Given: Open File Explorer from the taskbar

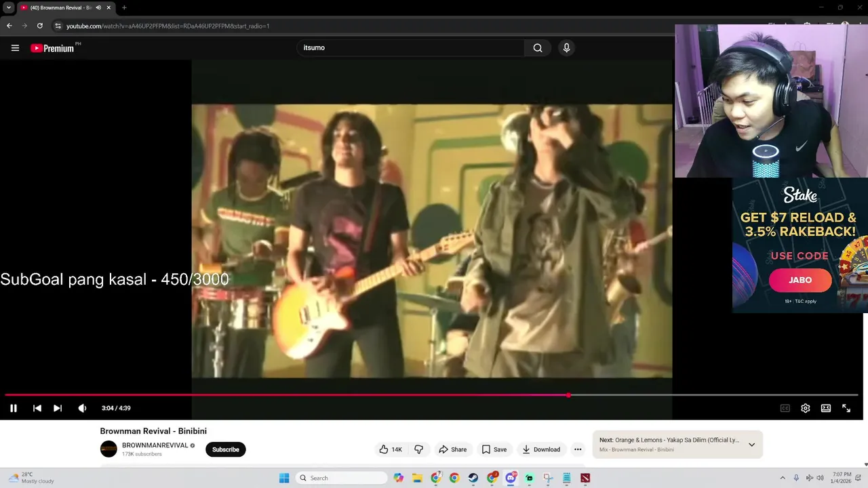Looking at the screenshot, I should click(x=417, y=478).
